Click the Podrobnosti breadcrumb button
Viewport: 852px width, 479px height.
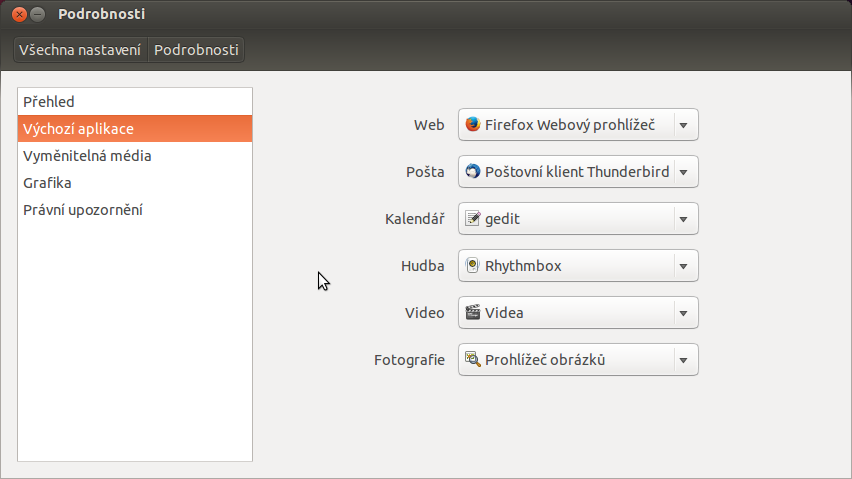pyautogui.click(x=196, y=50)
